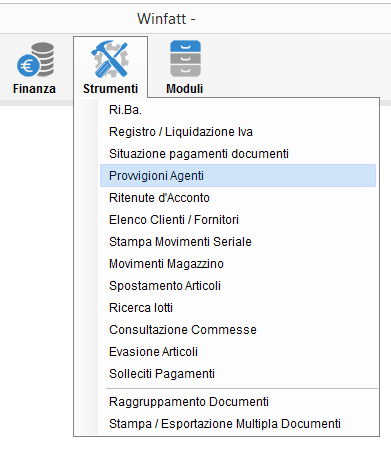Click the Finanza label text
391x454 pixels.
[34, 89]
